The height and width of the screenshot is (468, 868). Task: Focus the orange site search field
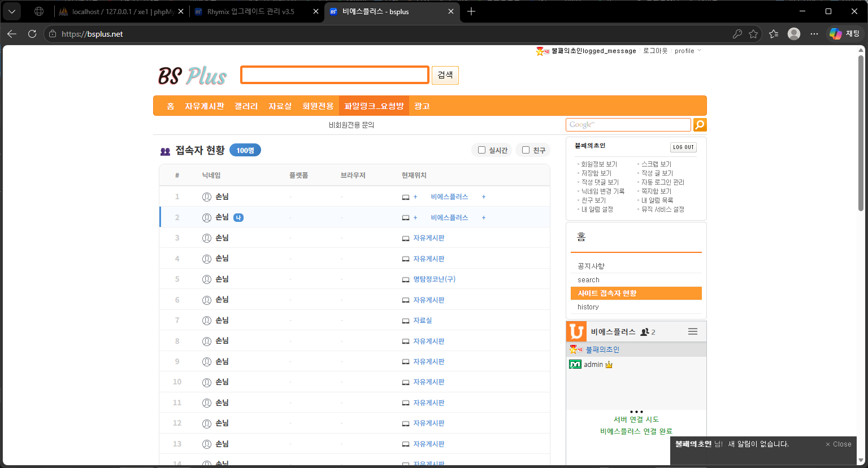click(335, 75)
